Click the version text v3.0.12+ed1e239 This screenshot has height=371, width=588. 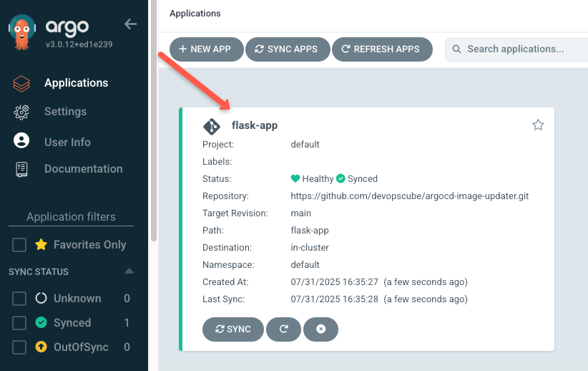pos(79,44)
